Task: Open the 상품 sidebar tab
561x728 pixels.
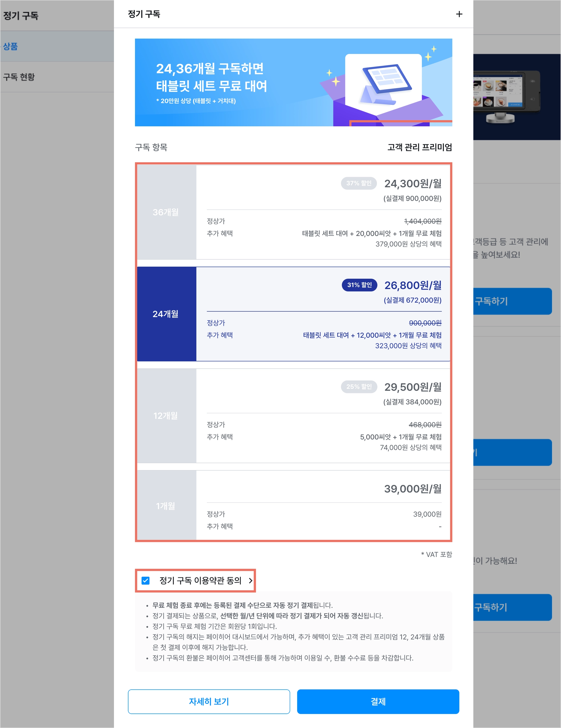Action: 57,46
